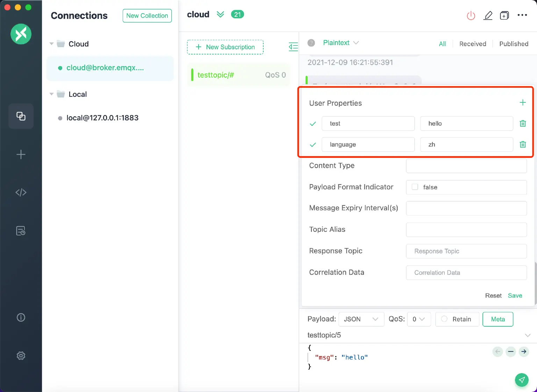Open the JSON payload type dropdown
Viewport: 537px width, 392px height.
(361, 319)
